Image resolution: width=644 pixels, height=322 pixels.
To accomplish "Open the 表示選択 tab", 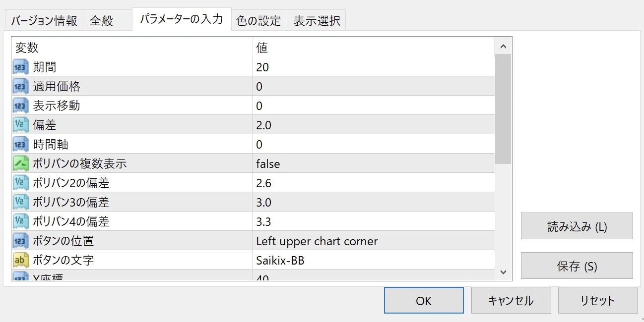I will tap(316, 20).
